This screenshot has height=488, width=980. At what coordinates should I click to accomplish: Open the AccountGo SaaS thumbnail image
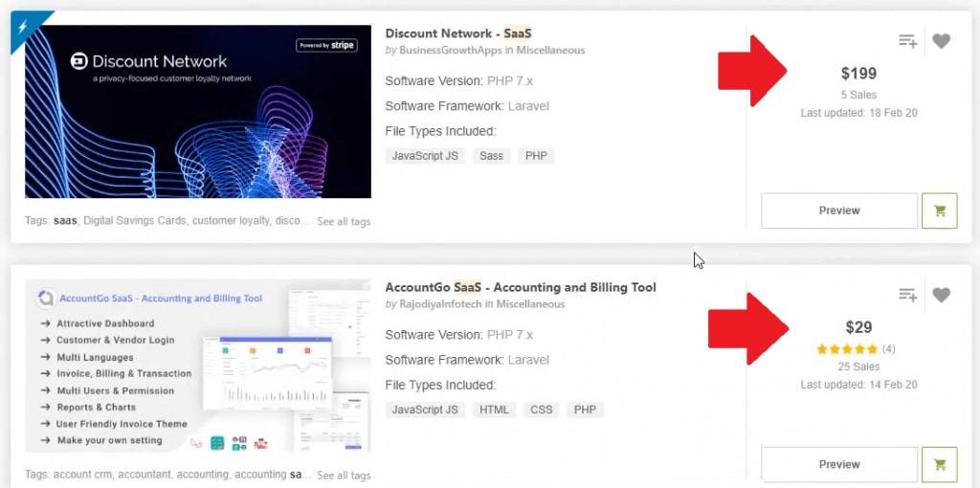(x=198, y=366)
